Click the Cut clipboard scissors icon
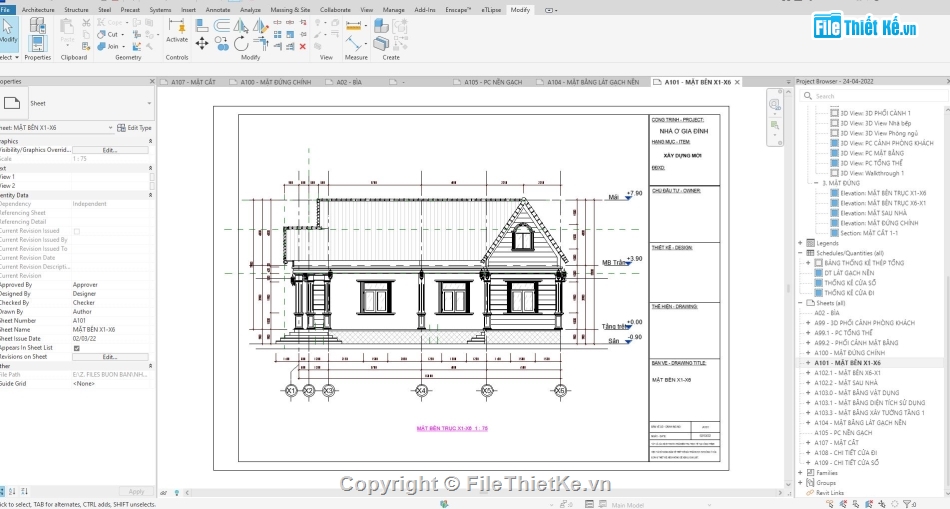Screen dimensions: 950x509 tap(86, 22)
